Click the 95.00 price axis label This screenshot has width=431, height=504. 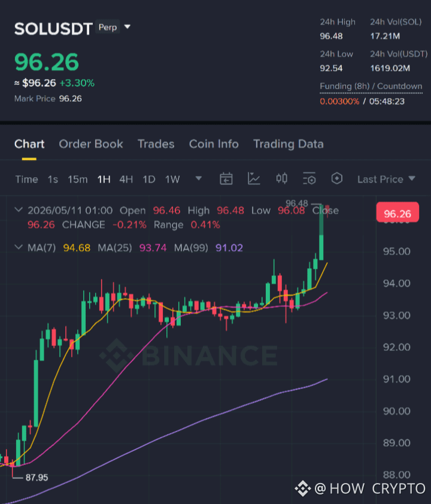[x=397, y=251]
